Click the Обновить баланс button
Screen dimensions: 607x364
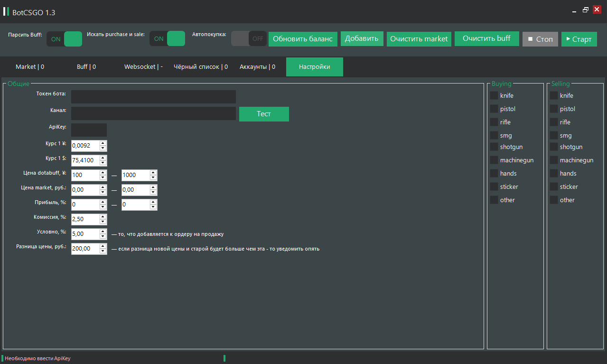303,39
